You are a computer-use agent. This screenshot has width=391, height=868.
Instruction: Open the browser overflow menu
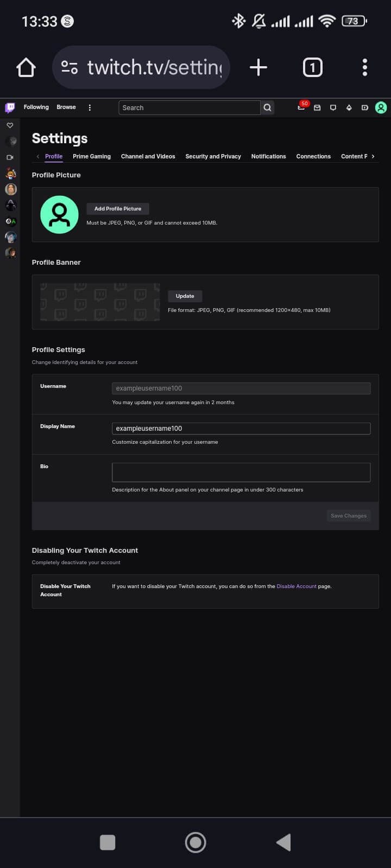click(x=365, y=67)
